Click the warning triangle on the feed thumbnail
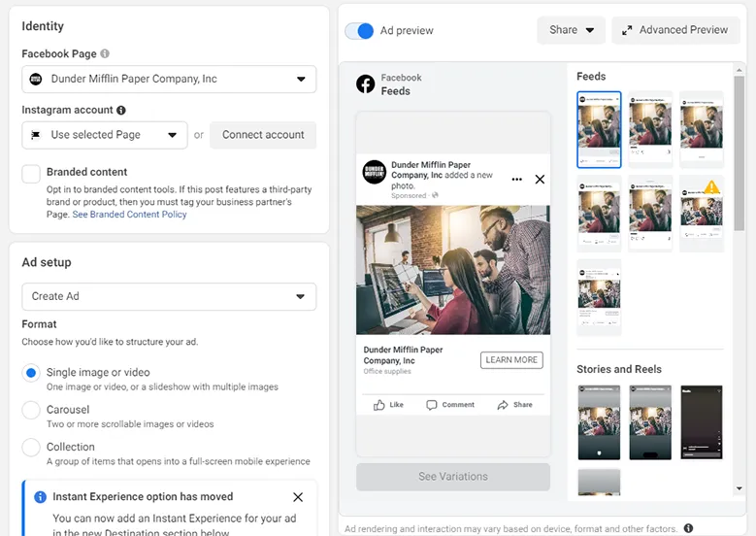 [x=711, y=186]
